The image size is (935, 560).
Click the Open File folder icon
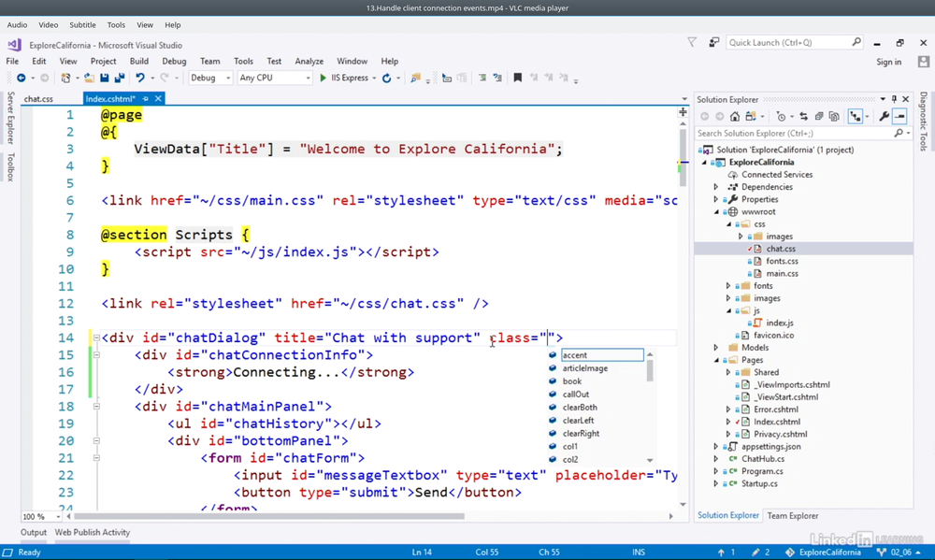click(x=89, y=79)
